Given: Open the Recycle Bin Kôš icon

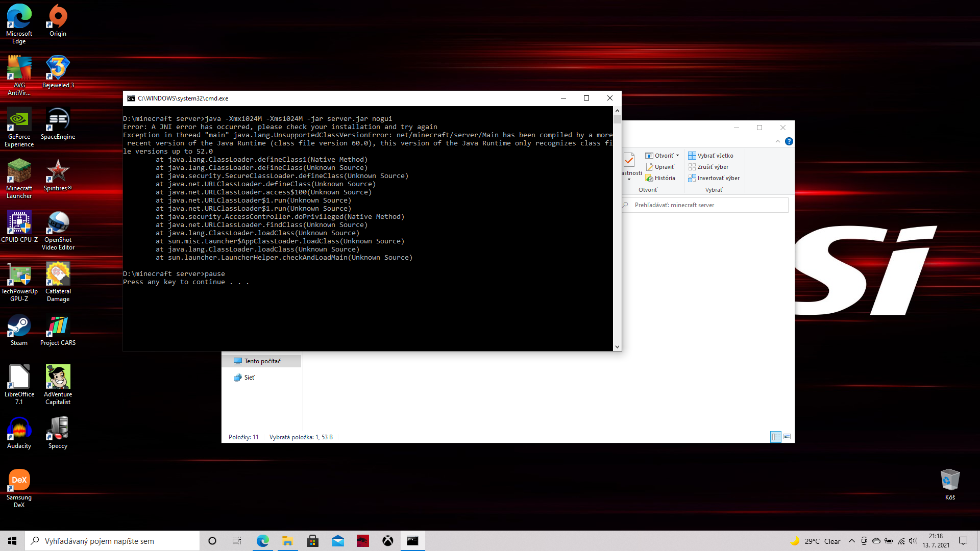Looking at the screenshot, I should click(949, 484).
